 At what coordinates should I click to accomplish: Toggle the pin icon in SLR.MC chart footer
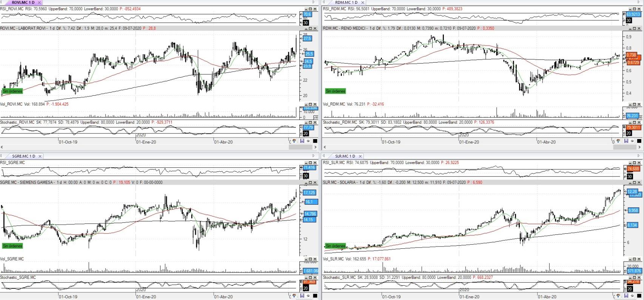coord(632,296)
